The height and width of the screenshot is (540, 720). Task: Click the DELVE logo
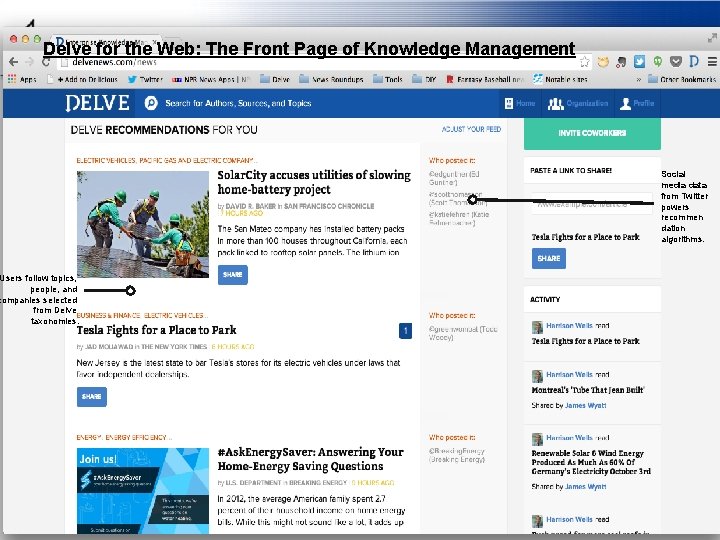tap(97, 103)
